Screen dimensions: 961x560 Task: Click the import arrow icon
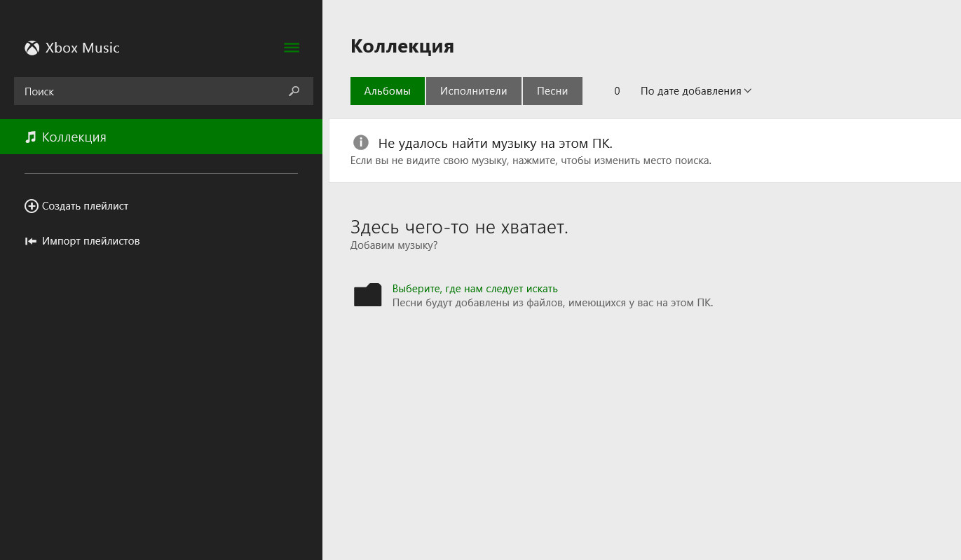(x=31, y=241)
